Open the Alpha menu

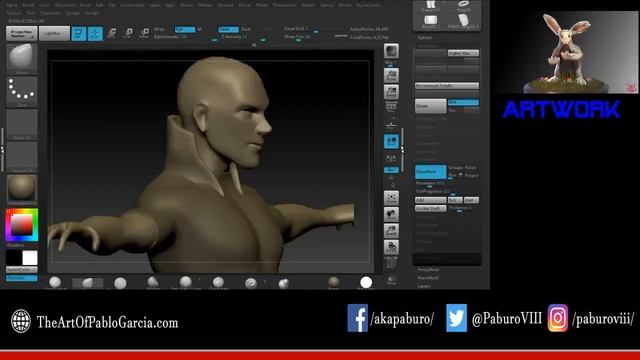coord(12,5)
